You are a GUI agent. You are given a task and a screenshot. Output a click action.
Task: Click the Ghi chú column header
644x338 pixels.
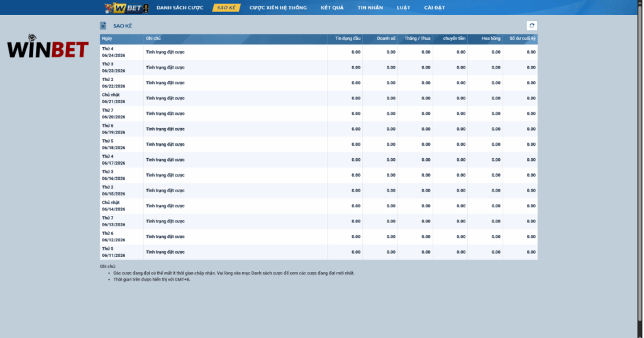[x=235, y=38]
